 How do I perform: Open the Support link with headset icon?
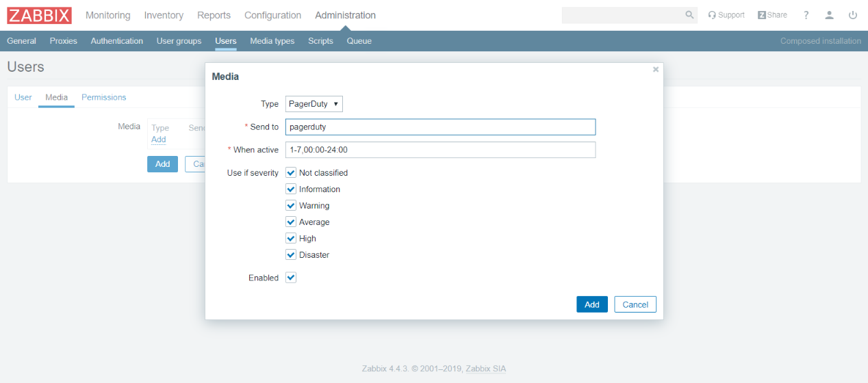coord(726,15)
